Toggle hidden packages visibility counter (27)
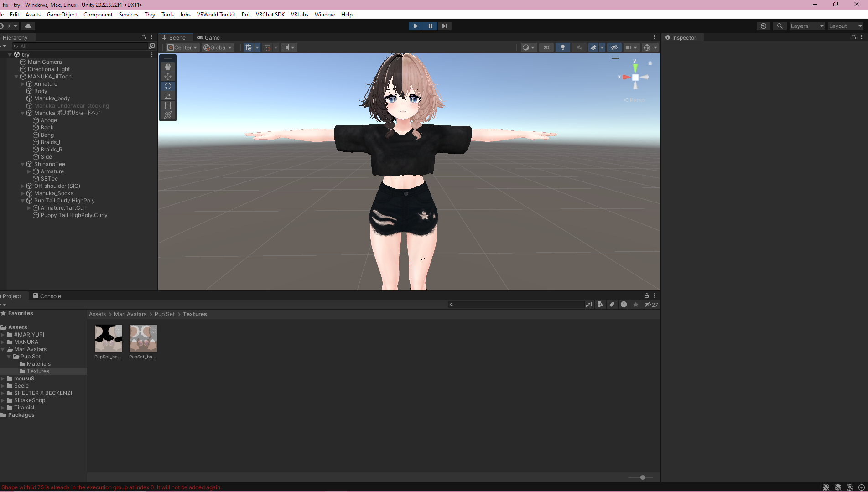The width and height of the screenshot is (868, 492). [x=651, y=305]
